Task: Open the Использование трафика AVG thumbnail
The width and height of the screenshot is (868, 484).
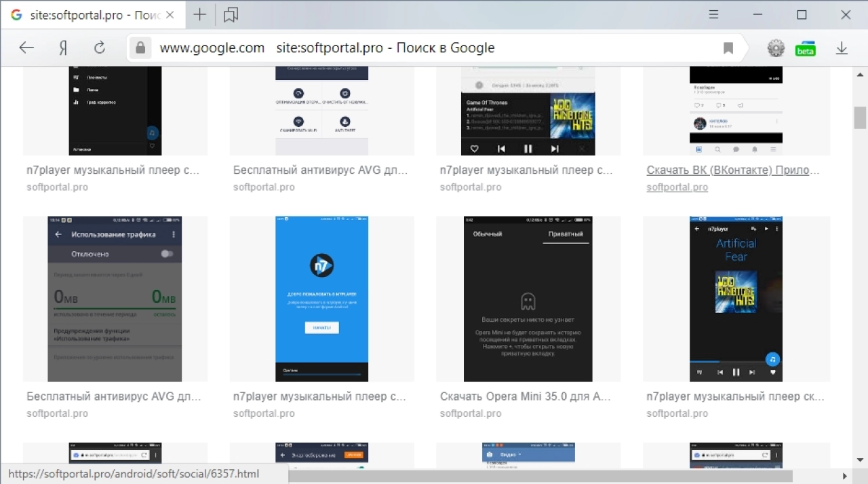Action: (x=115, y=299)
